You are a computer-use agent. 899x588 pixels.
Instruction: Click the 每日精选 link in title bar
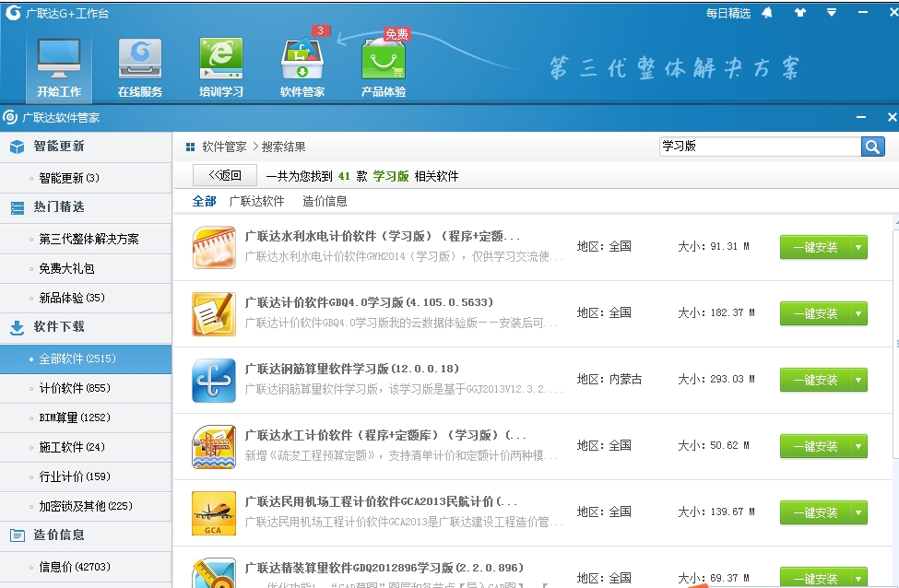tap(727, 13)
